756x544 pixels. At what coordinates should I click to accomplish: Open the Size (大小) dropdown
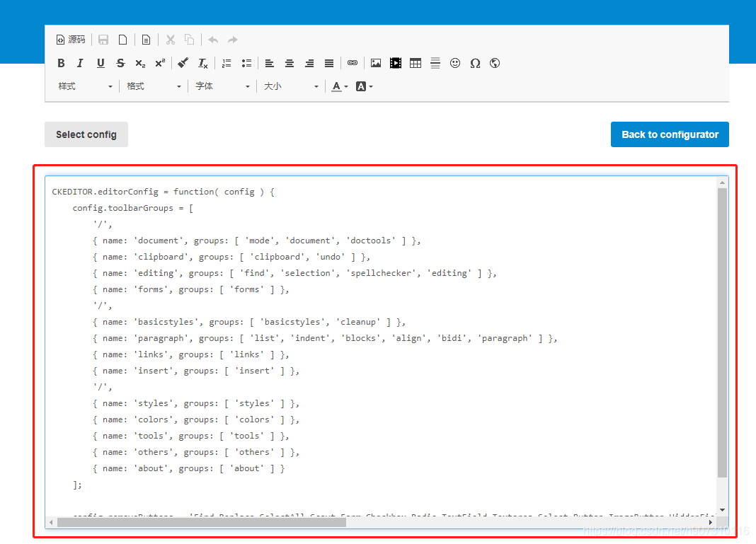point(291,86)
